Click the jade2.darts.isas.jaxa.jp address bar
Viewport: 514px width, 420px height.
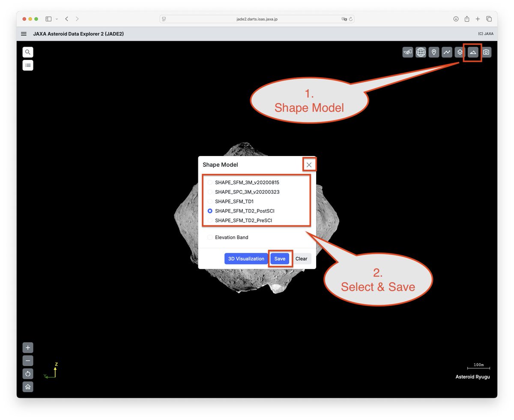pos(257,19)
